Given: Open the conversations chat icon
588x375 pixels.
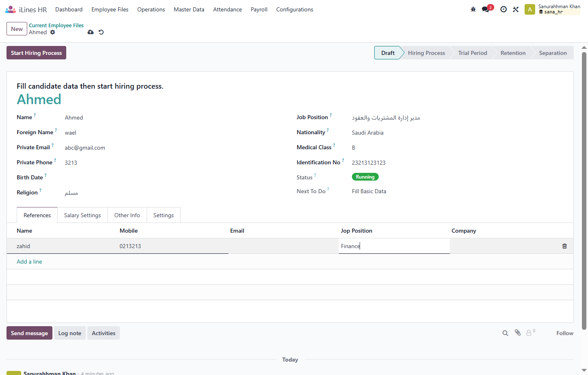Looking at the screenshot, I should click(486, 9).
